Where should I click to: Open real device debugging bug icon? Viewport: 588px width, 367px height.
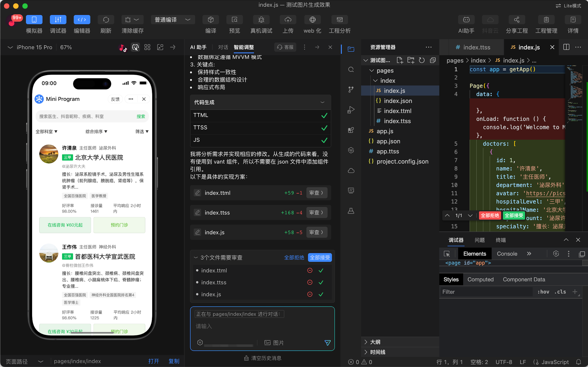(x=261, y=20)
